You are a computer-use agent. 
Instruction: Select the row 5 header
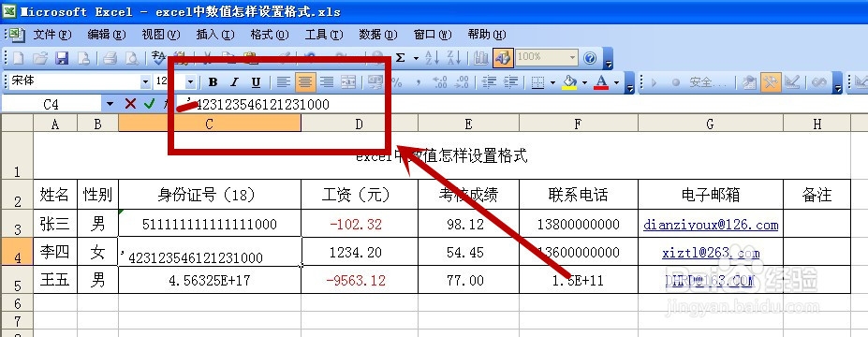coord(17,280)
